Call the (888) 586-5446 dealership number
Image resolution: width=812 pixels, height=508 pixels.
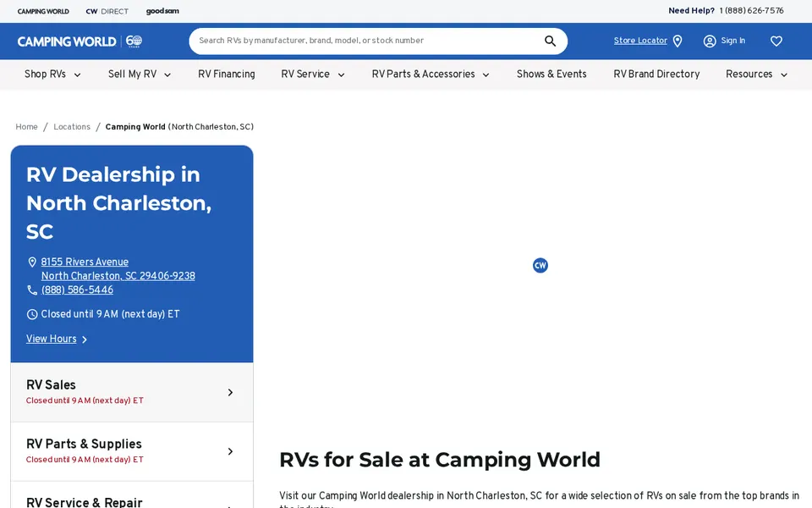[77, 290]
